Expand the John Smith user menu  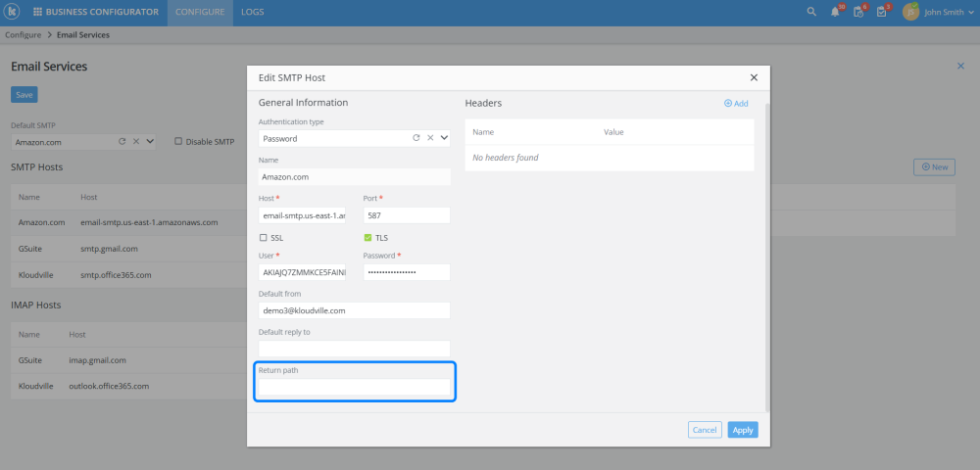coord(970,13)
